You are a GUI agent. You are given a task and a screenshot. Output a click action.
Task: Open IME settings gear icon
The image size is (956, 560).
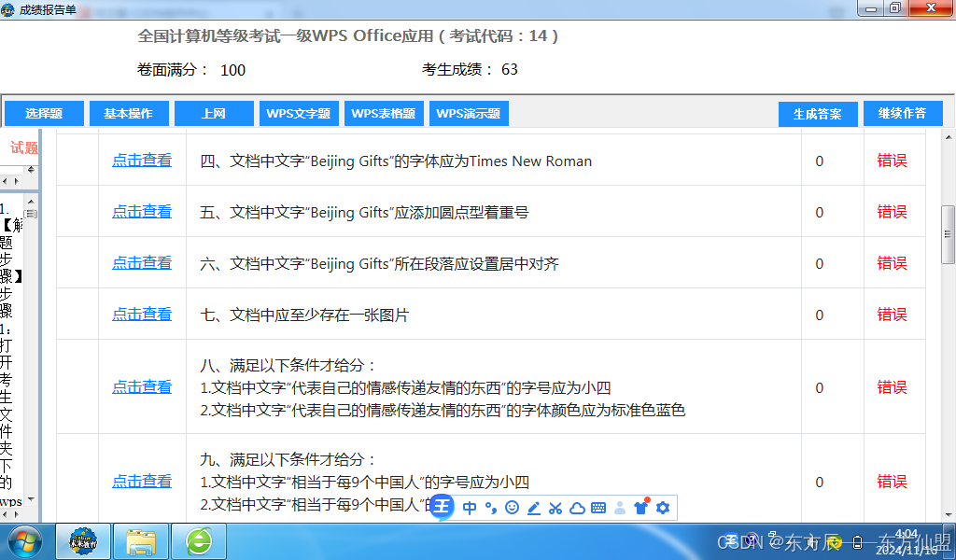663,508
